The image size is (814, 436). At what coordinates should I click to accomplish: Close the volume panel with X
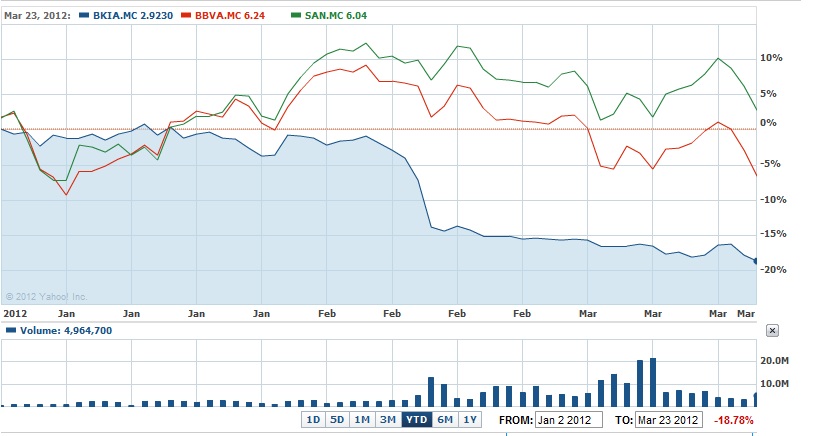(772, 331)
